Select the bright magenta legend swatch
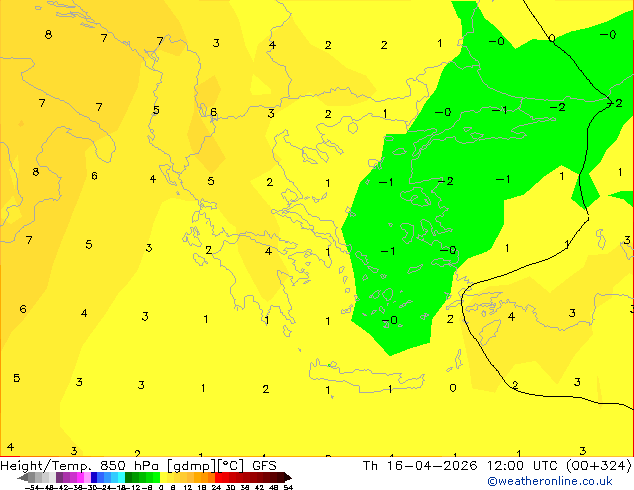Screen dimensions: 634x490 [80, 477]
